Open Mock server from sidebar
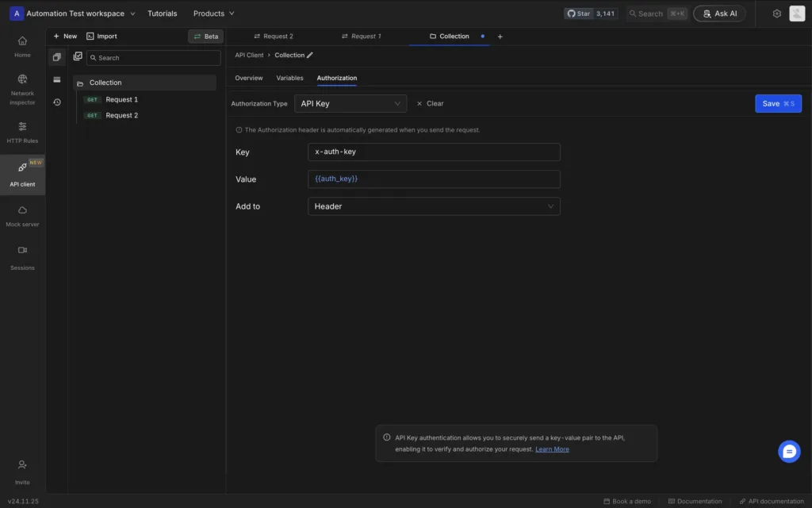Image resolution: width=812 pixels, height=508 pixels. tap(22, 216)
